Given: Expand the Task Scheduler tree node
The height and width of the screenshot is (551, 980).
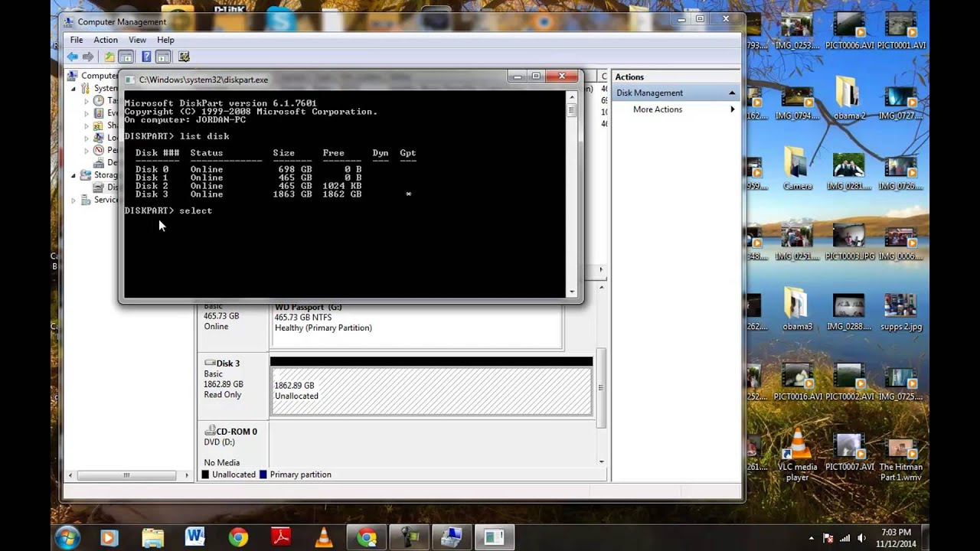Looking at the screenshot, I should [x=87, y=101].
